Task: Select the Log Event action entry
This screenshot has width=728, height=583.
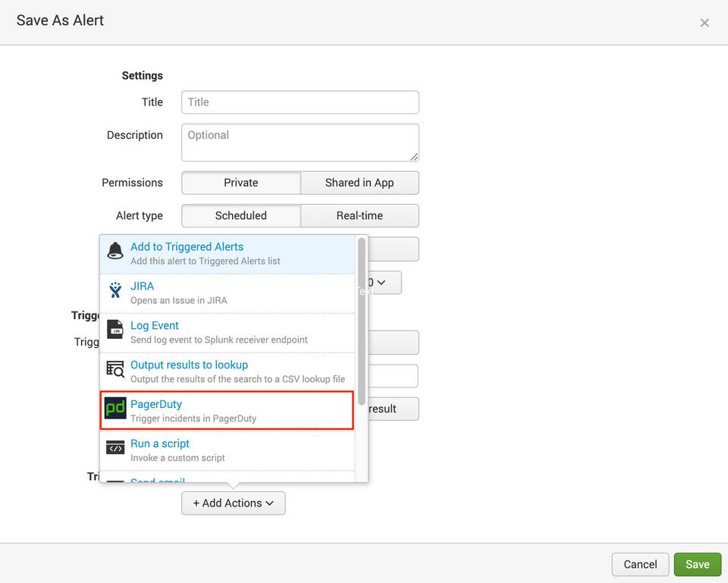Action: (227, 331)
